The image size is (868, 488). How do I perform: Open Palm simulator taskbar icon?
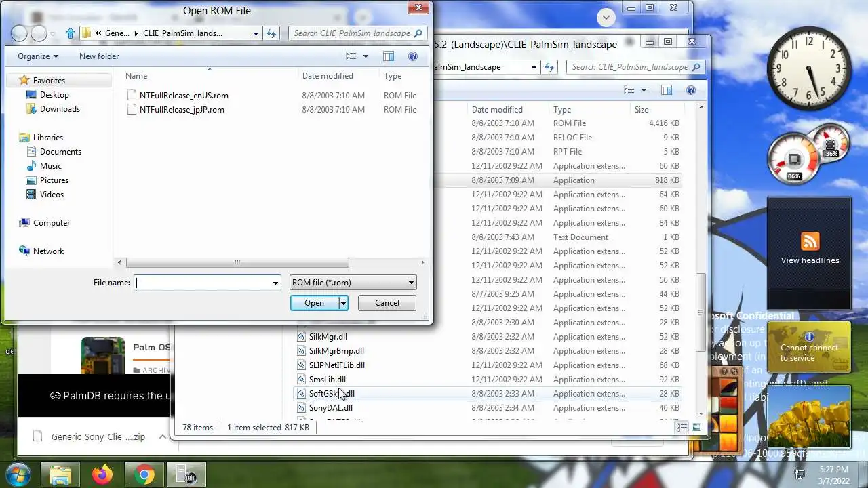[186, 474]
